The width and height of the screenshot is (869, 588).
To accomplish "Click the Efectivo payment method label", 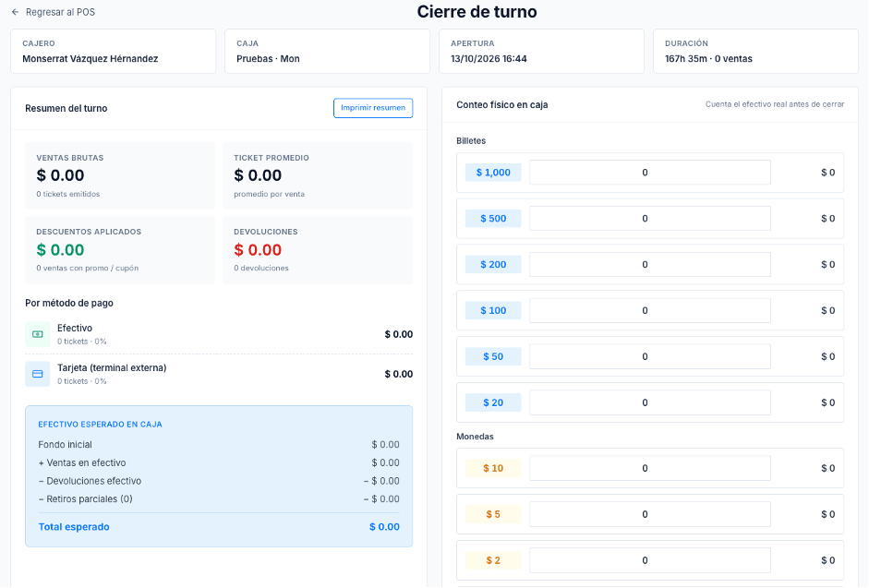I will click(75, 328).
